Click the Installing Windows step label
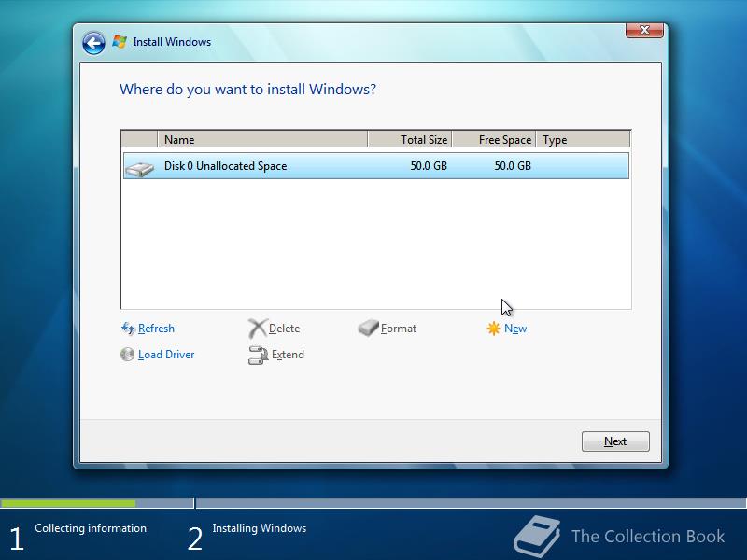The width and height of the screenshot is (747, 560). pyautogui.click(x=260, y=528)
